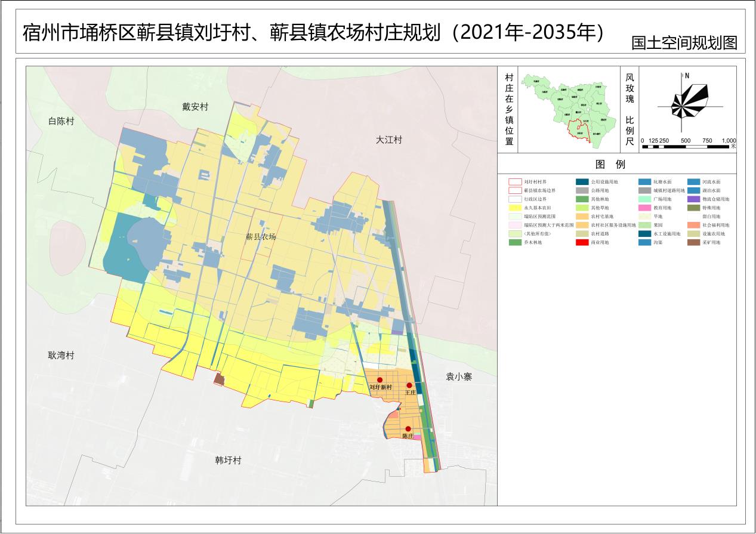Select the 教育用地 pink legend swatch
Screen dimensions: 756x534
(x=644, y=208)
